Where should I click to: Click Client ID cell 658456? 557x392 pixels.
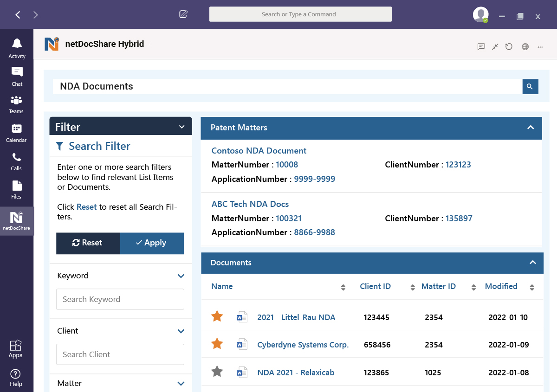pos(377,345)
